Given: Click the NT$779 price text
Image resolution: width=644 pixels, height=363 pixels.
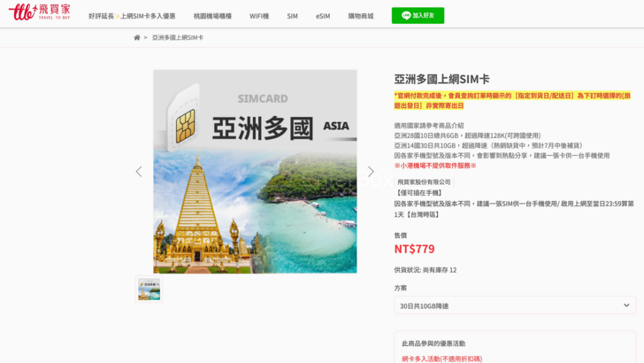Looking at the screenshot, I should 414,249.
